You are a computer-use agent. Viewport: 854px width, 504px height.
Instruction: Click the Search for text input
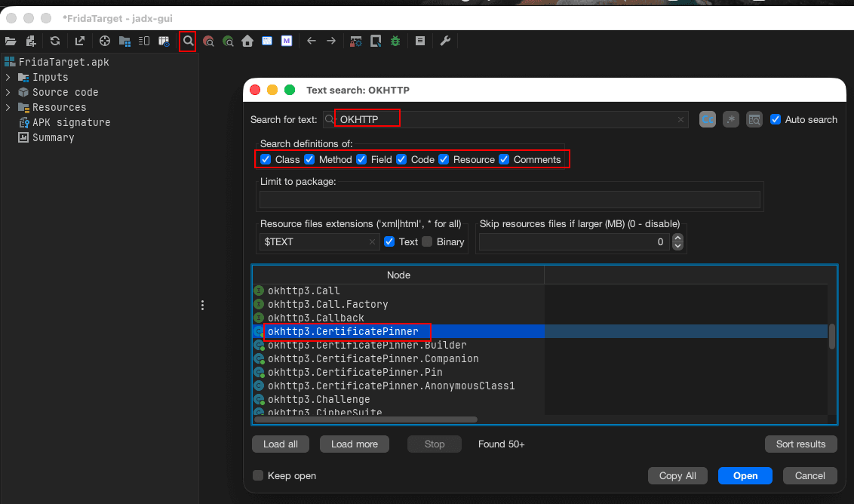(505, 119)
